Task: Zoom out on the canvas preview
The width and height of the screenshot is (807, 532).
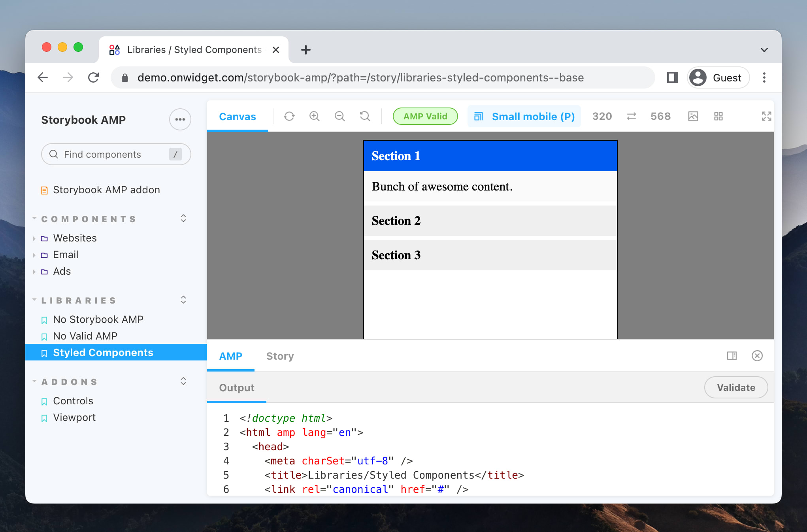Action: tap(339, 116)
